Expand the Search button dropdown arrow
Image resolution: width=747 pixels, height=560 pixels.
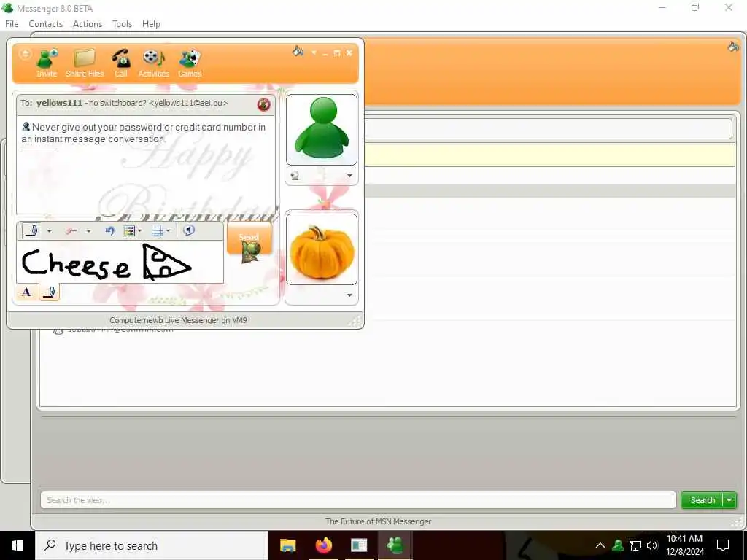[x=729, y=500]
